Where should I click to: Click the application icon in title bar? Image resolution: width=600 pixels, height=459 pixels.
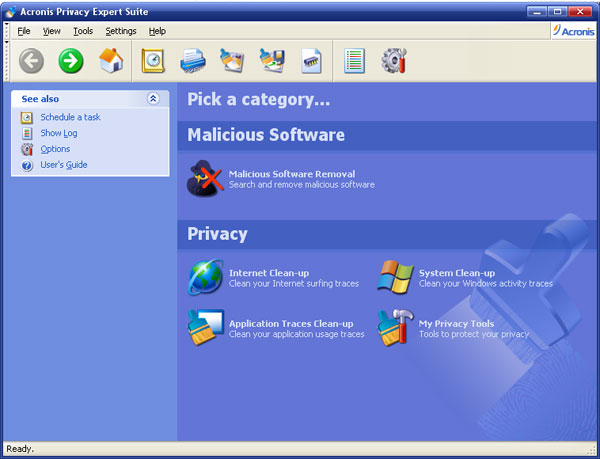tap(11, 12)
